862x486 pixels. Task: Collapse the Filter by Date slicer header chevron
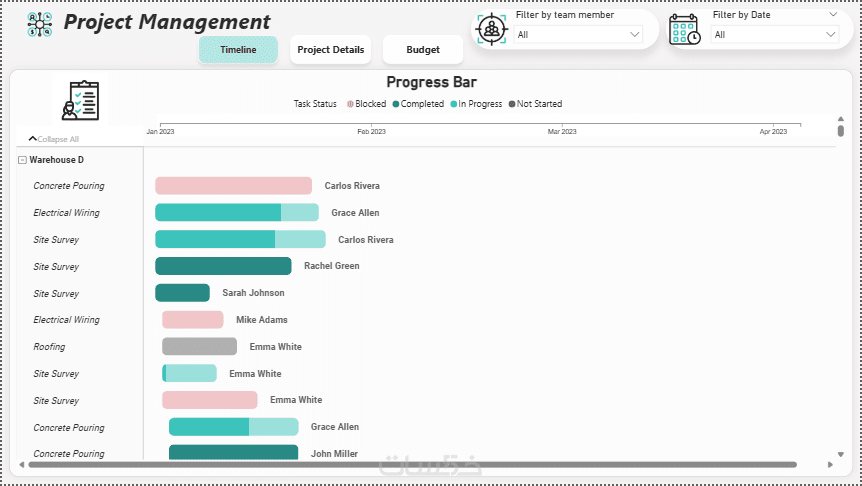coord(833,15)
